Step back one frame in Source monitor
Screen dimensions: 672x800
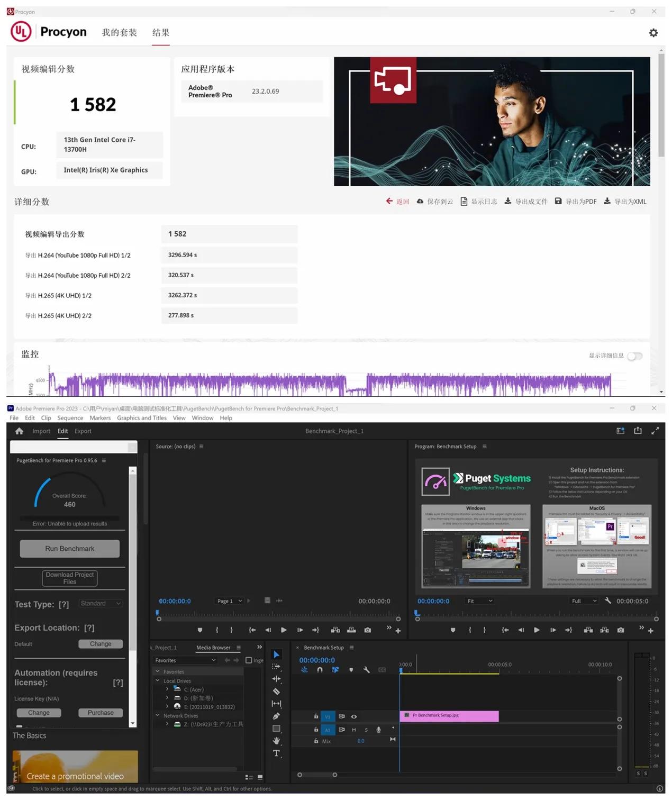click(268, 630)
